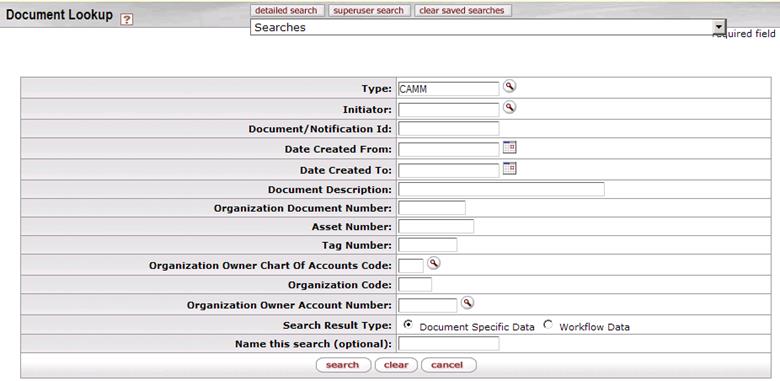Image resolution: width=780 pixels, height=381 pixels.
Task: Run the lookup with the search button
Action: 343,365
